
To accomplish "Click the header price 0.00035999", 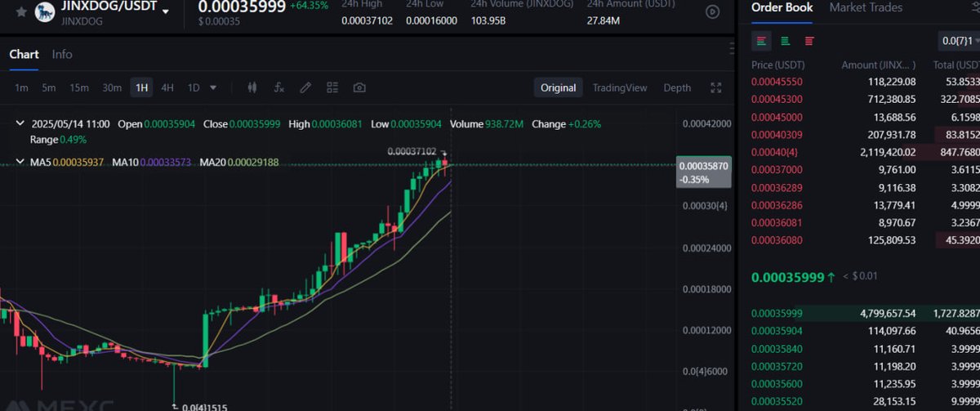I will tap(242, 7).
